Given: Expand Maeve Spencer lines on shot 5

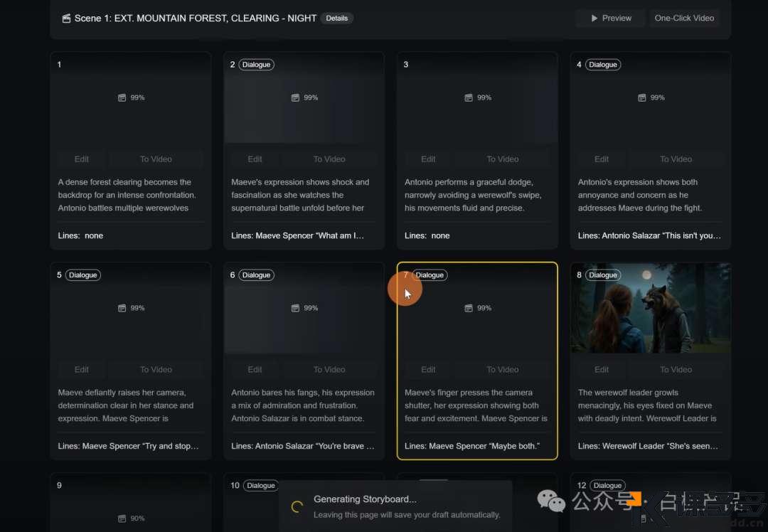Looking at the screenshot, I should (129, 446).
